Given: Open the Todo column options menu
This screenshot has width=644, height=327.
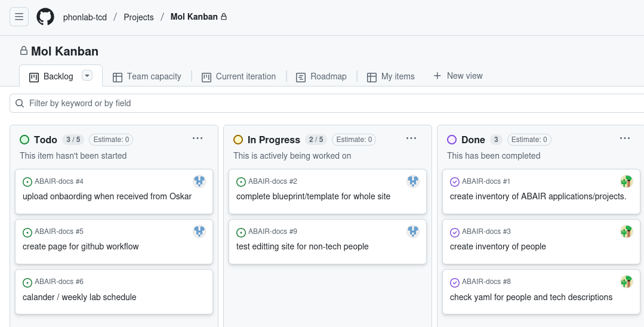Looking at the screenshot, I should (x=198, y=138).
